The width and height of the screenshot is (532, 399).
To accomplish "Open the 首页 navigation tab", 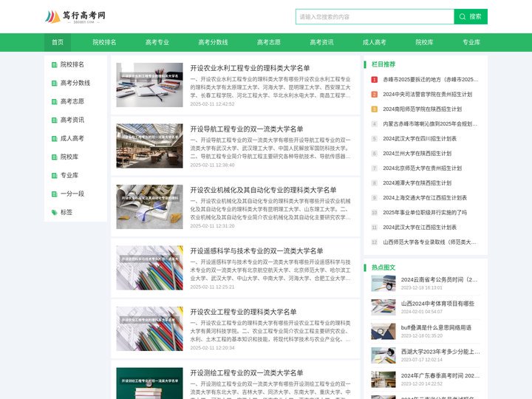I will point(58,42).
